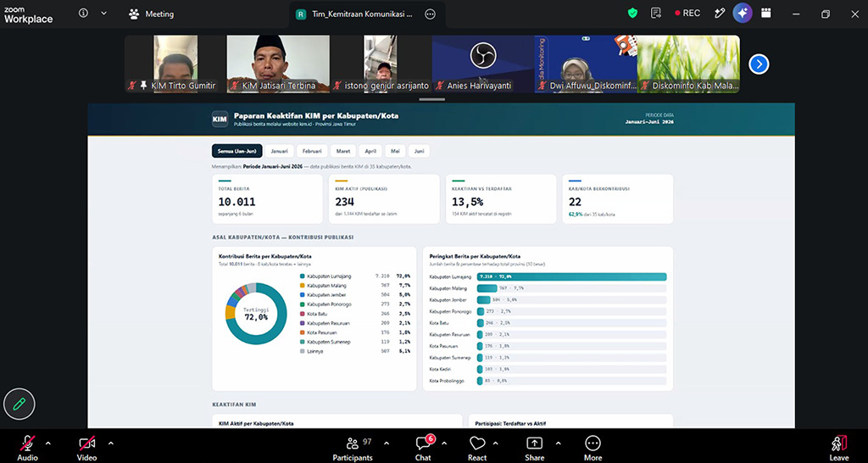868x463 pixels.
Task: Open the Participants list
Action: coord(353,448)
